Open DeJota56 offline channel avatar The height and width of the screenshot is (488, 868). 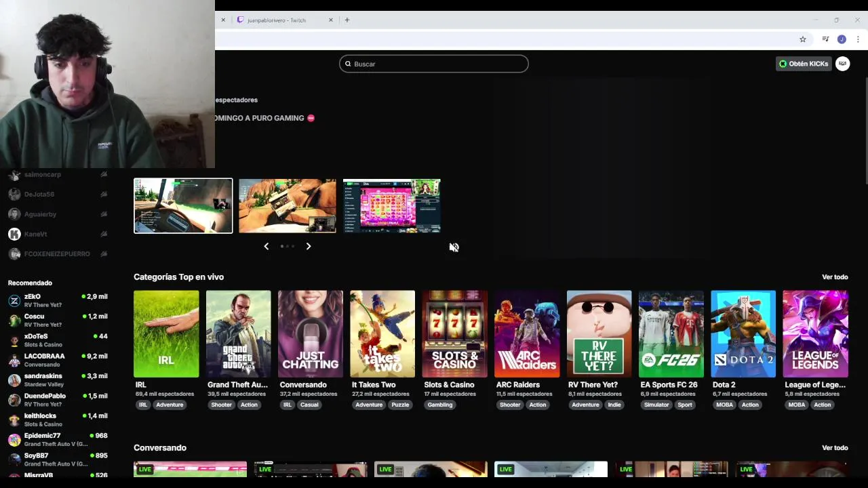[x=14, y=195]
